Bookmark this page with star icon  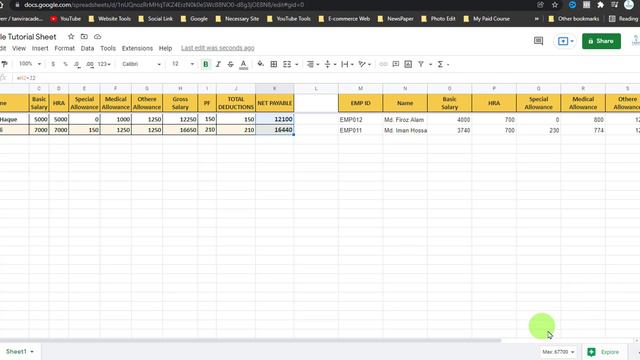(555, 5)
